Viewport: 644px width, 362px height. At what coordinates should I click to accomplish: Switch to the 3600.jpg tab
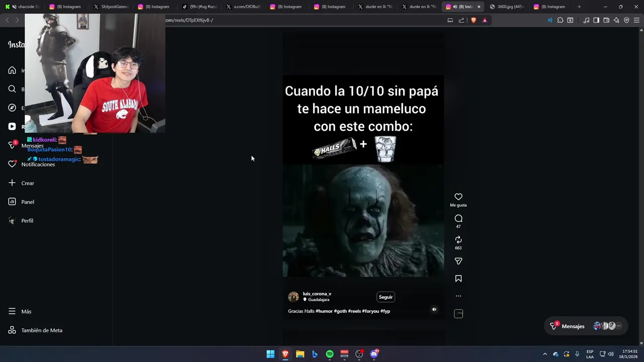[x=507, y=7]
